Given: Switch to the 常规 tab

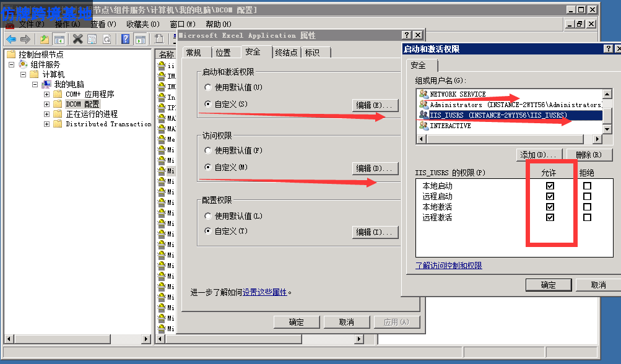Looking at the screenshot, I should click(x=194, y=53).
